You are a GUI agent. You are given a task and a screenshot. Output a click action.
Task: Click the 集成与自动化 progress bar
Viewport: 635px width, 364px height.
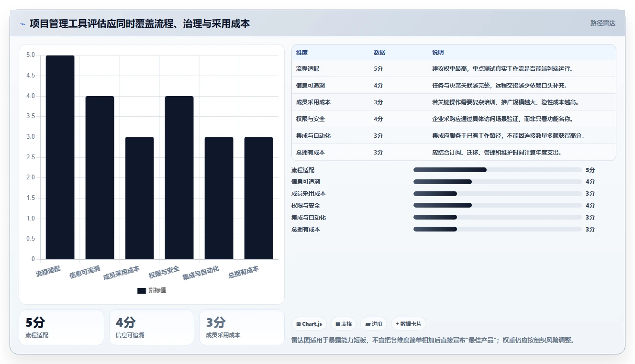tap(498, 217)
